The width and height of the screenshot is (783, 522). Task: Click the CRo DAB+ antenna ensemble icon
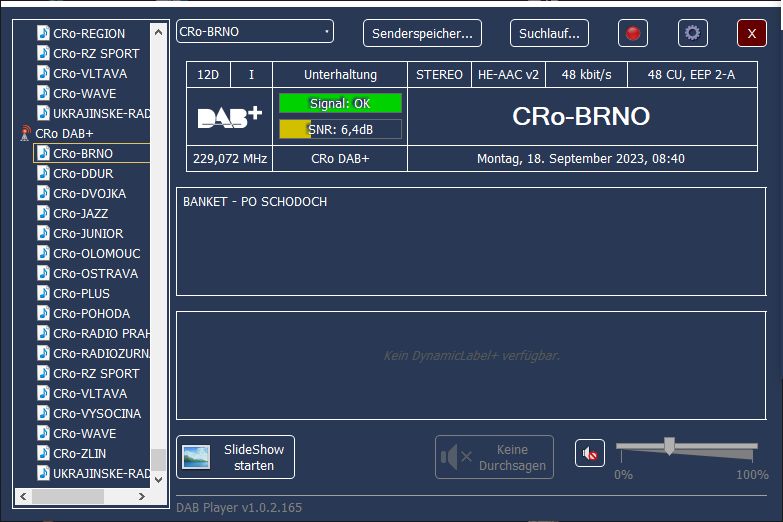click(x=24, y=134)
